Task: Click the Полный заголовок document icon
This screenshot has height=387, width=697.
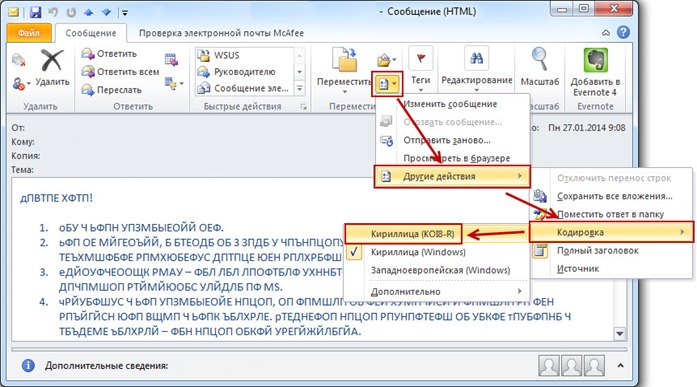Action: pos(540,251)
